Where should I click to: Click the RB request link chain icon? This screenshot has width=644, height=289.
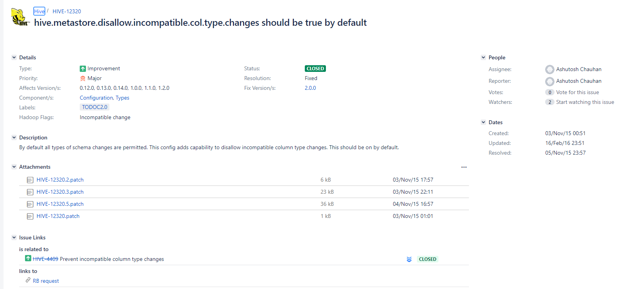(28, 280)
